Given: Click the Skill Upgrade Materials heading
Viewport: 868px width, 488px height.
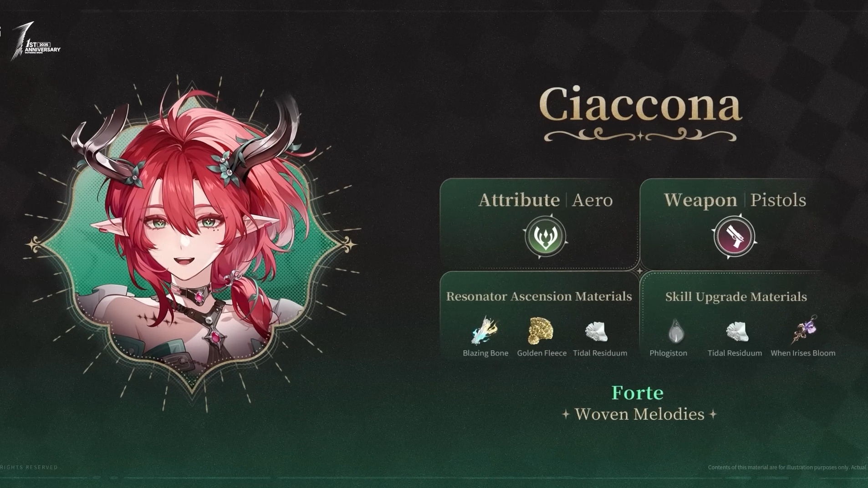Looking at the screenshot, I should [x=736, y=297].
